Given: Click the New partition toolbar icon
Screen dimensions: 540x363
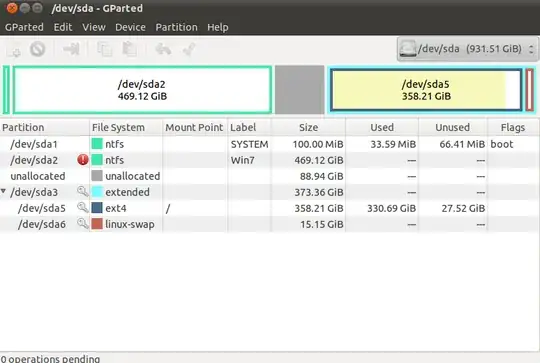Looking at the screenshot, I should coord(14,49).
